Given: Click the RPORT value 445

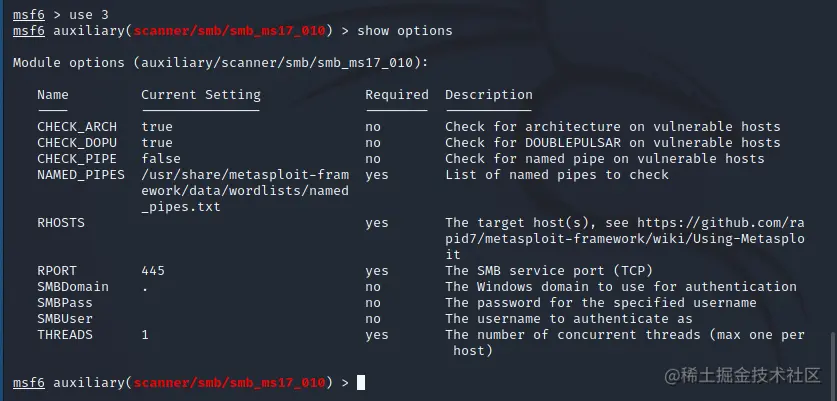Looking at the screenshot, I should [153, 271].
